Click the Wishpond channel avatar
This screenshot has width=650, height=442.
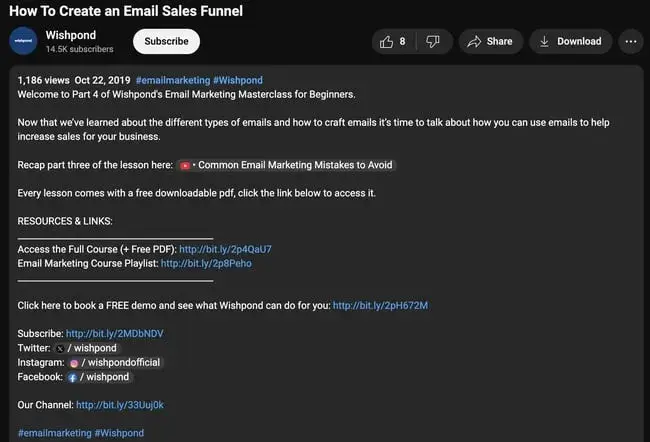pyautogui.click(x=23, y=41)
